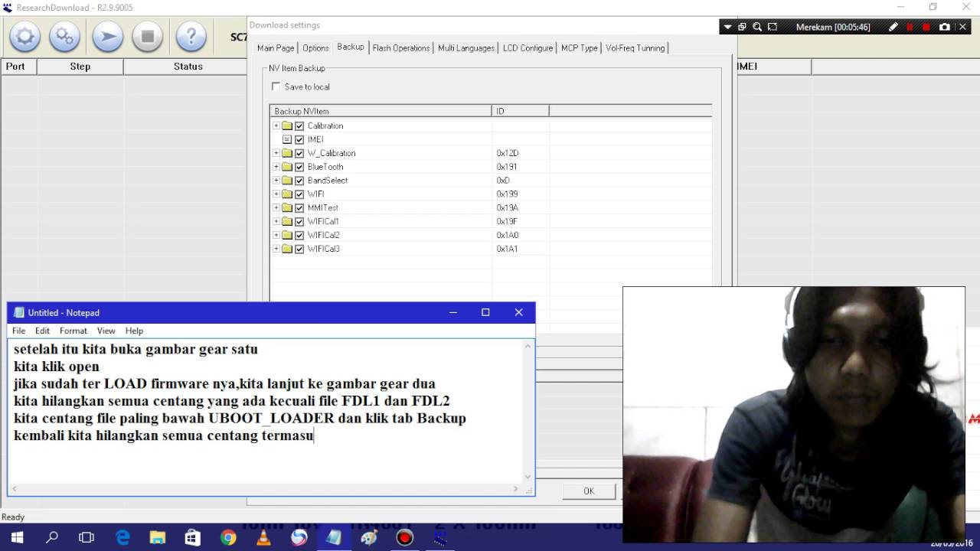This screenshot has width=980, height=551.
Task: Click the recorder dropdown arrow
Action: click(x=727, y=27)
